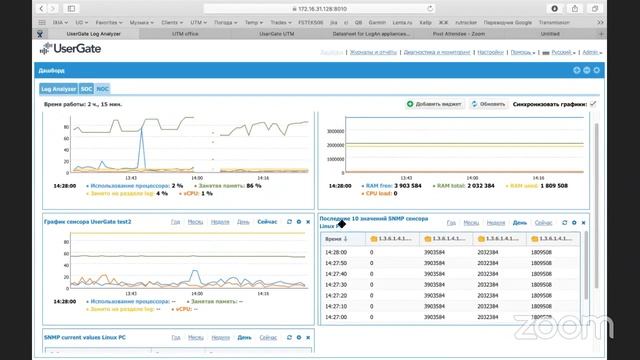This screenshot has width=640, height=360.
Task: Select the NOC dashboard tab
Action: pyautogui.click(x=102, y=89)
